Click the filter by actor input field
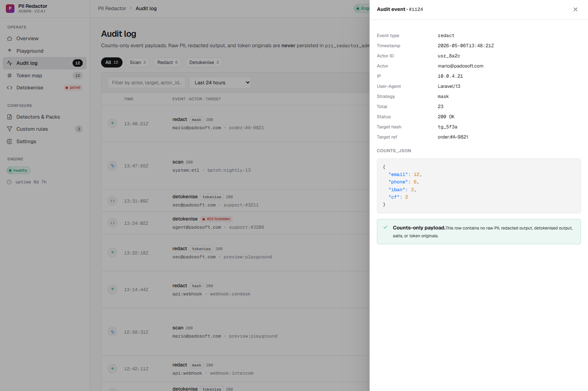Screen dimensions: 588x391 tap(147, 83)
